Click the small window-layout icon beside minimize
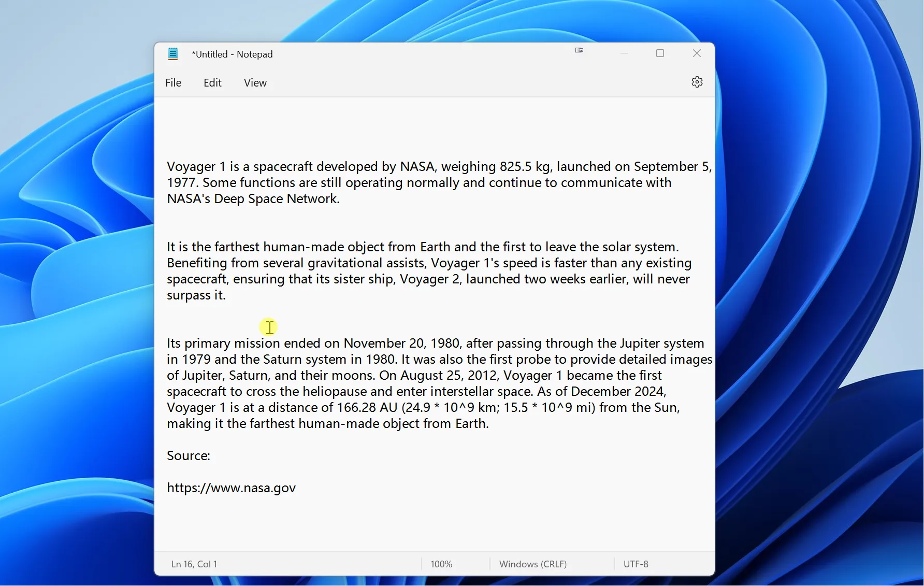The image size is (924, 586). click(579, 50)
